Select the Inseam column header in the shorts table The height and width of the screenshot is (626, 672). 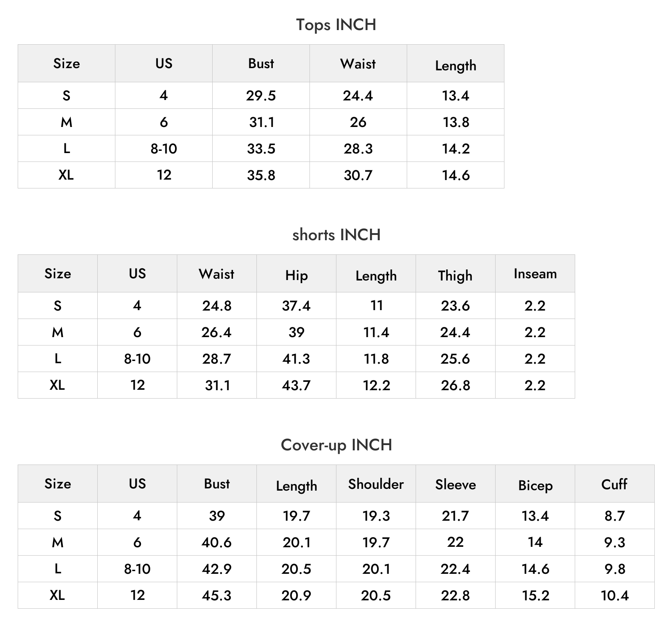coord(535,273)
